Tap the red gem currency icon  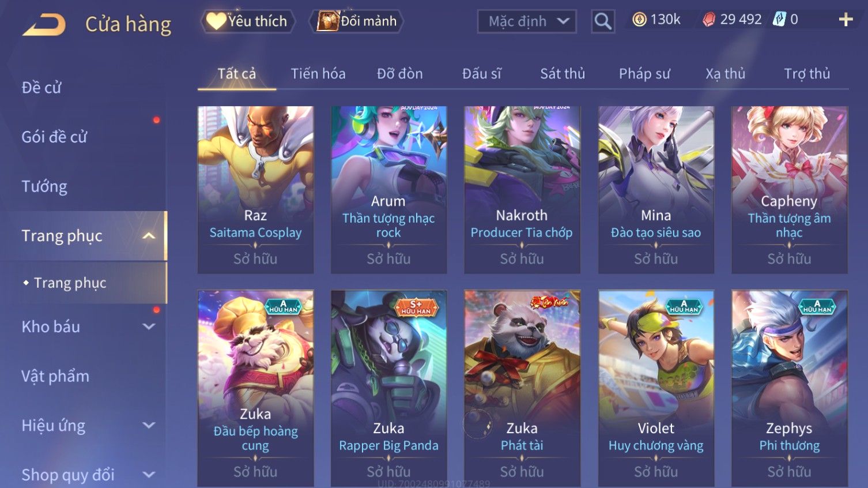(709, 20)
